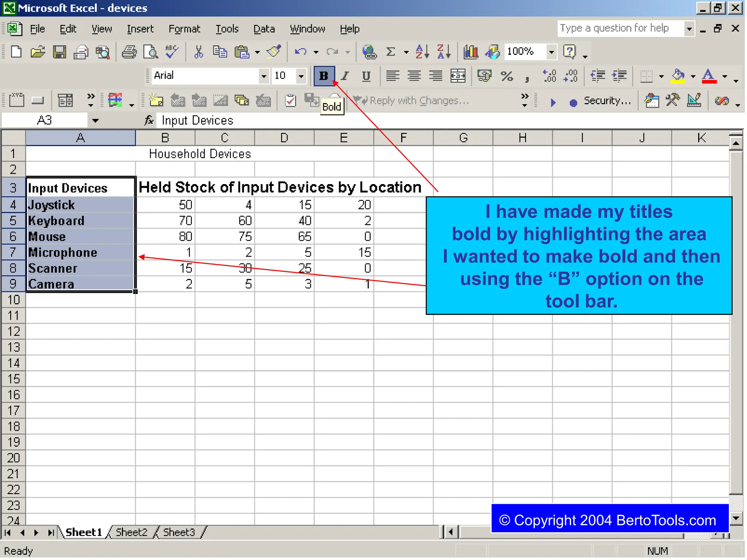Click the Security... button
The width and height of the screenshot is (747, 560).
click(607, 101)
